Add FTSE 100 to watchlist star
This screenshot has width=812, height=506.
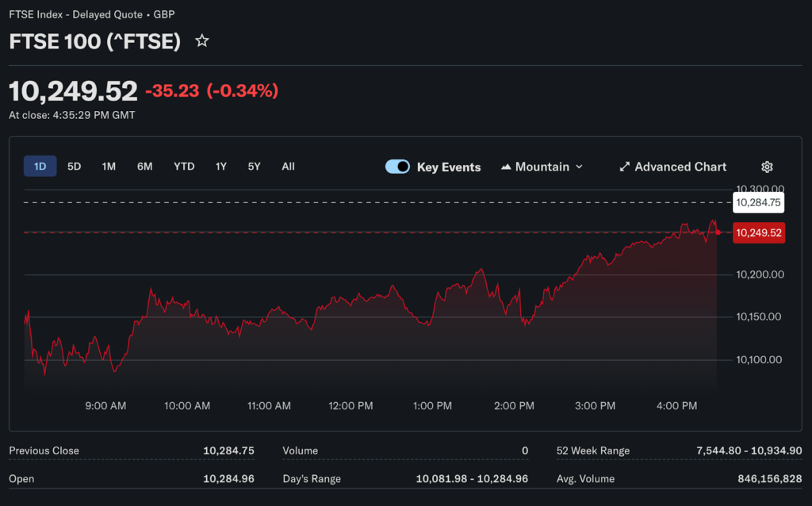(x=202, y=41)
